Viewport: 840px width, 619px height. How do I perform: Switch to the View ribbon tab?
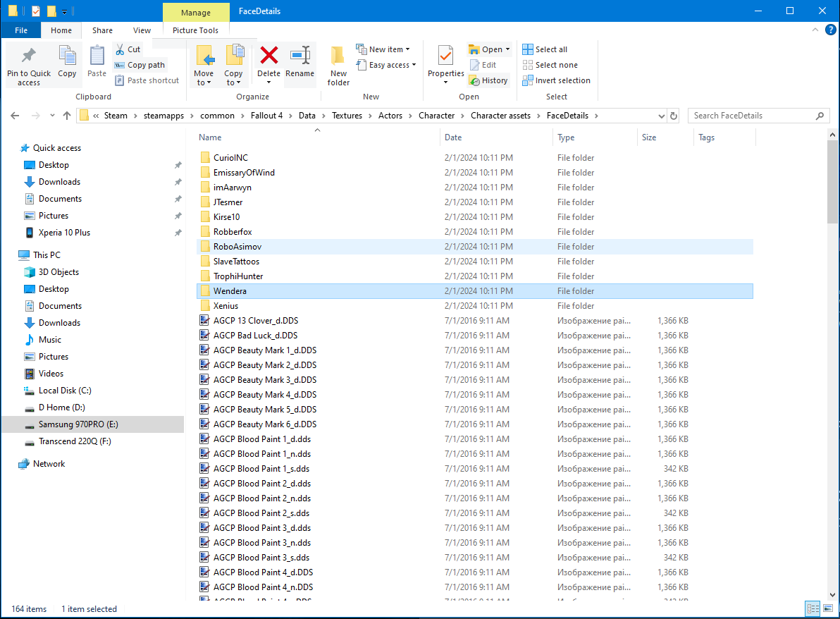[142, 30]
